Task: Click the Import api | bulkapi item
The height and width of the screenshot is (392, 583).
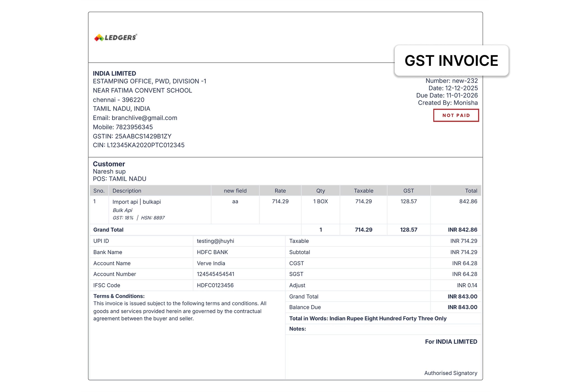Action: pyautogui.click(x=136, y=202)
